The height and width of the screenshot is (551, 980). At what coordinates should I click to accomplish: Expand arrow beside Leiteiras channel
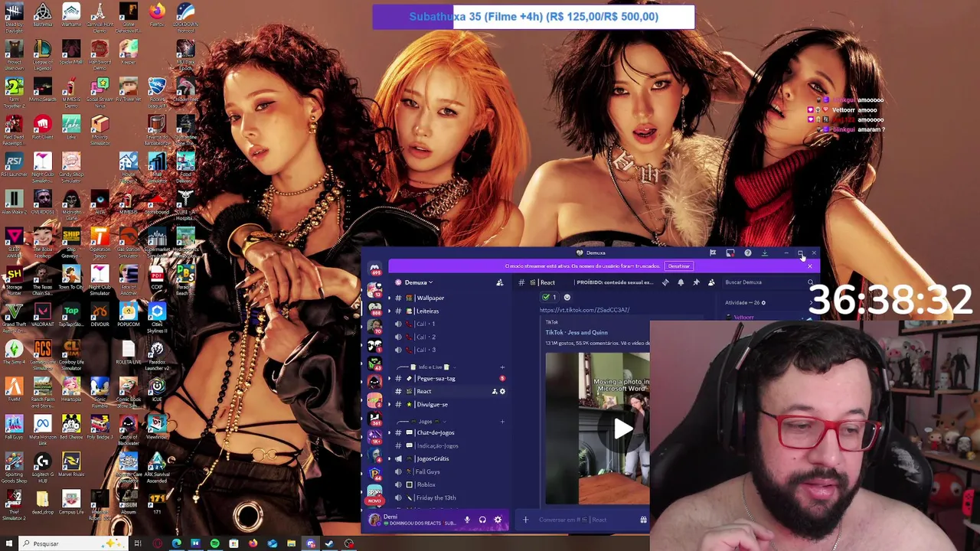389,311
